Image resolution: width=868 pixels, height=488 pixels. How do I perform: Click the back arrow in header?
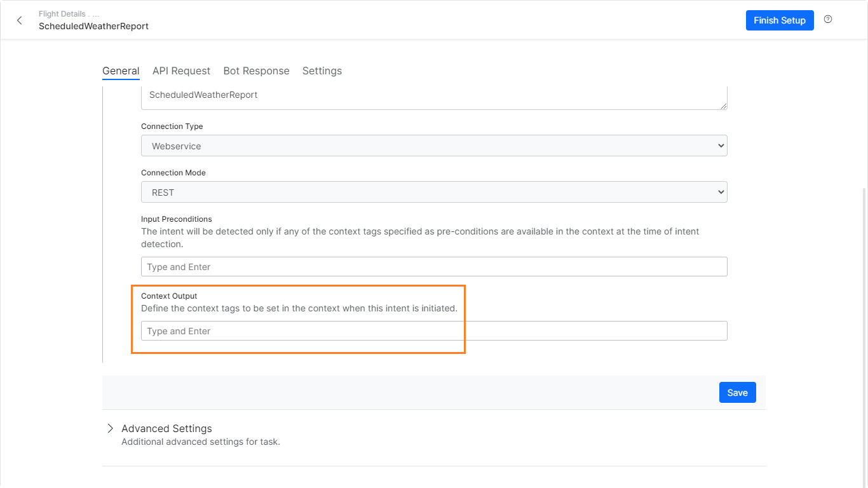click(x=19, y=20)
